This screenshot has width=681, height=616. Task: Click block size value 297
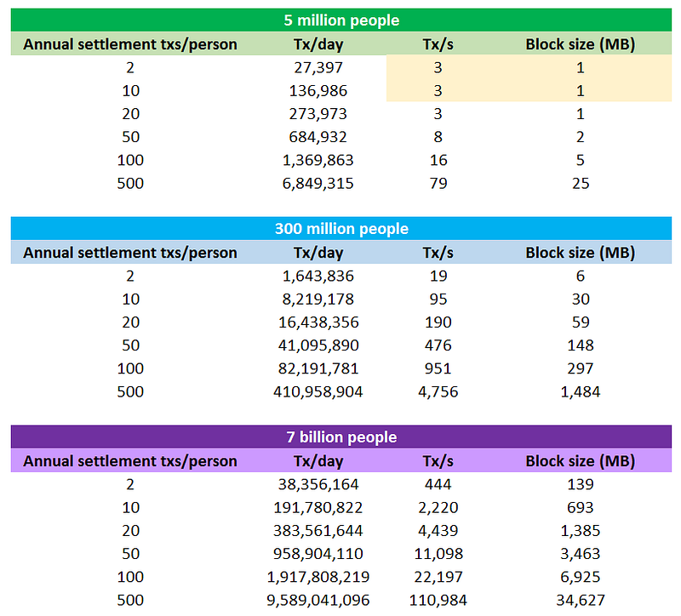(x=581, y=368)
